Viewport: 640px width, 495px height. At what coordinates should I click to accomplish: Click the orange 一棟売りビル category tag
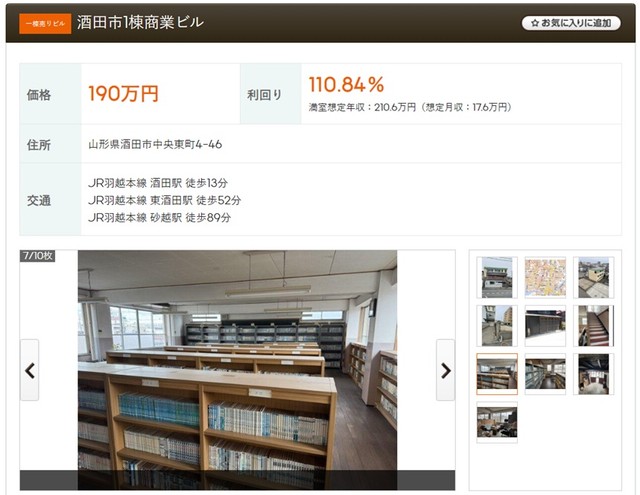45,24
